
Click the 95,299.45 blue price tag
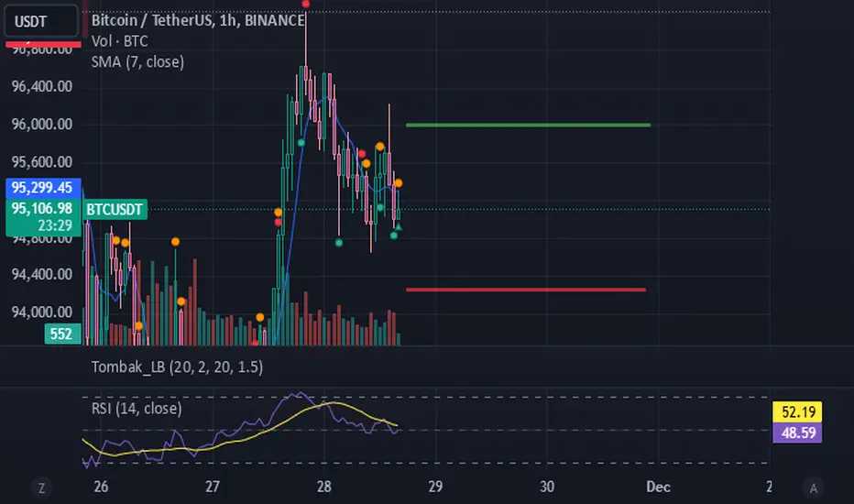coord(43,188)
